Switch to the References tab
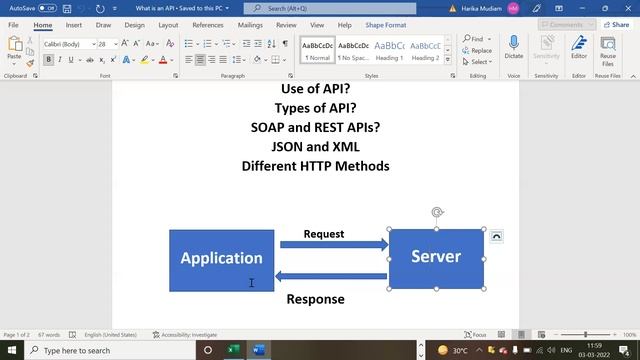 [208, 25]
